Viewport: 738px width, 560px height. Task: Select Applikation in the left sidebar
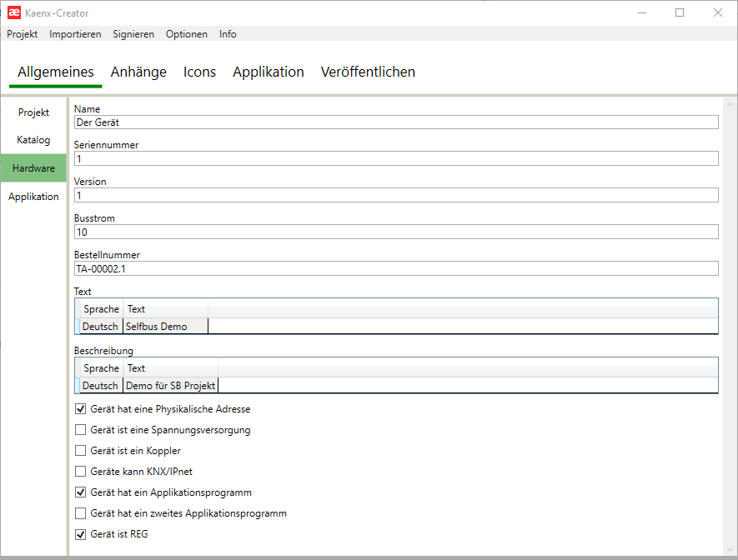pyautogui.click(x=33, y=197)
